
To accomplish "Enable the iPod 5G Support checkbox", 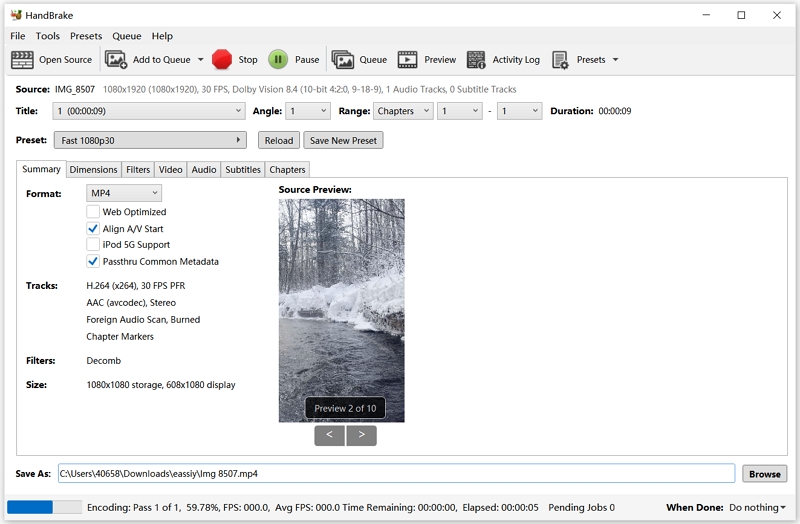I will [x=93, y=244].
